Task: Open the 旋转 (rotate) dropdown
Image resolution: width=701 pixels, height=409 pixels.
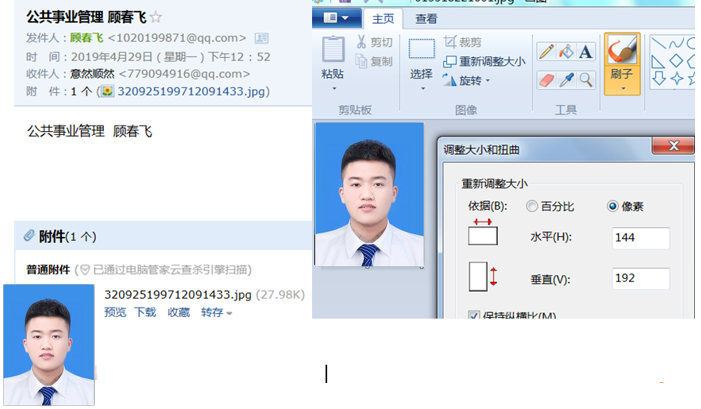Action: point(469,80)
